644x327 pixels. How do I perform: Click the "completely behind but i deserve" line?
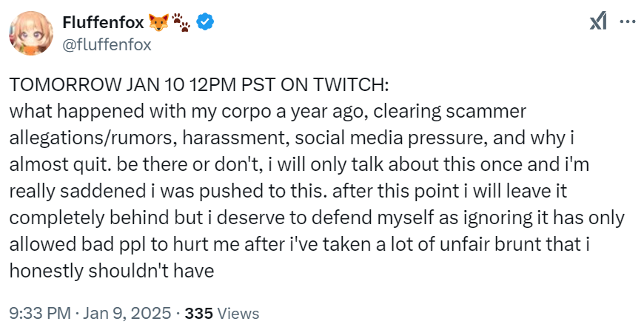point(317,218)
